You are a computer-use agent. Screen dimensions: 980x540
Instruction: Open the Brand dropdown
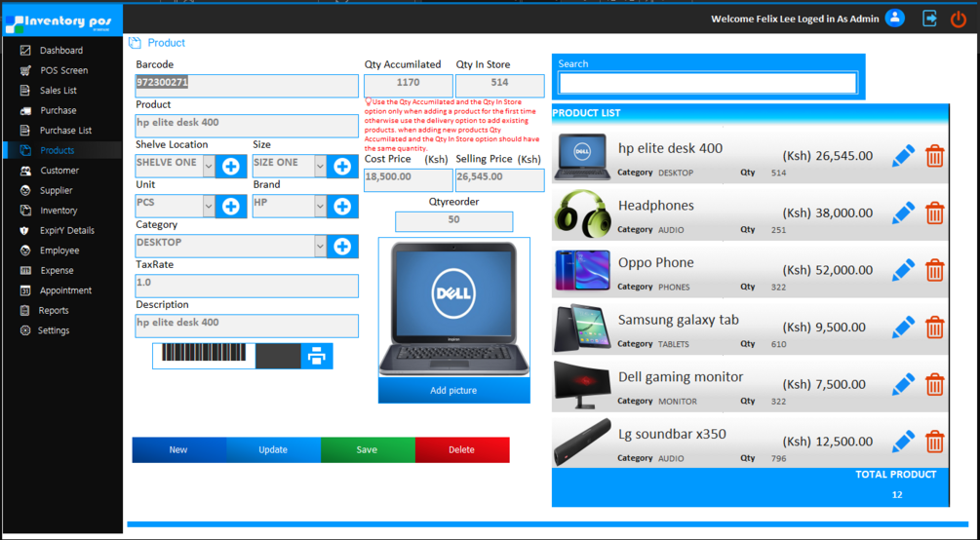tap(320, 207)
